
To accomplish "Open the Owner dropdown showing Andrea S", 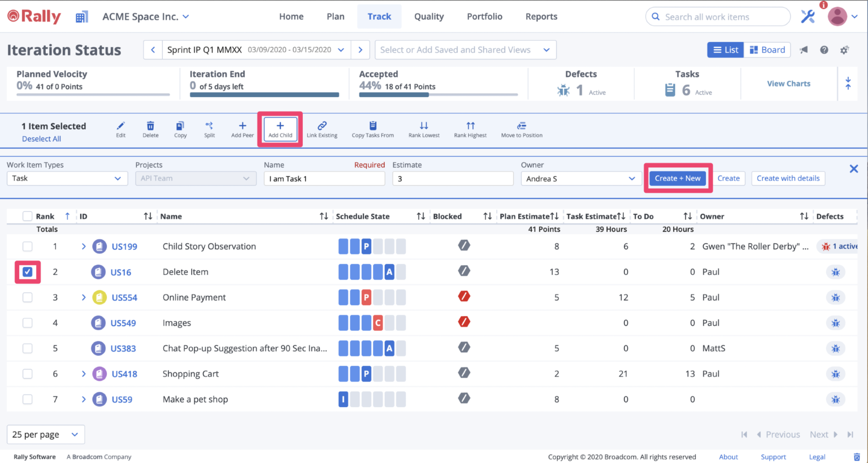I will (580, 178).
